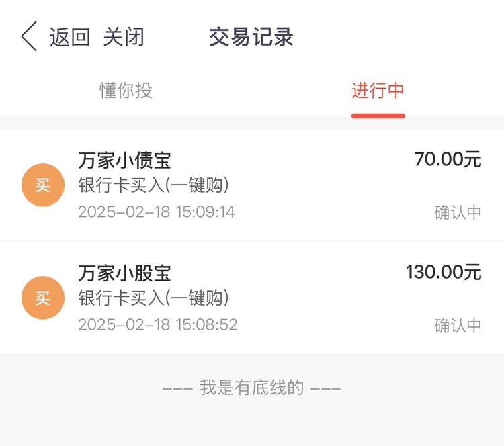Tap the orange 买 icon for 万家小股宝
The height and width of the screenshot is (446, 504).
[43, 298]
